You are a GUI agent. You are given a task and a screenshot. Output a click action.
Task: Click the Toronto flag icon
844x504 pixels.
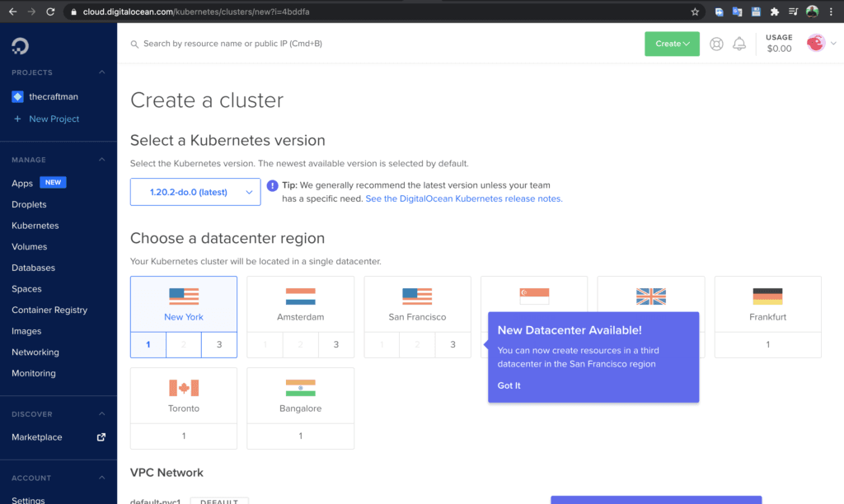[x=184, y=388]
